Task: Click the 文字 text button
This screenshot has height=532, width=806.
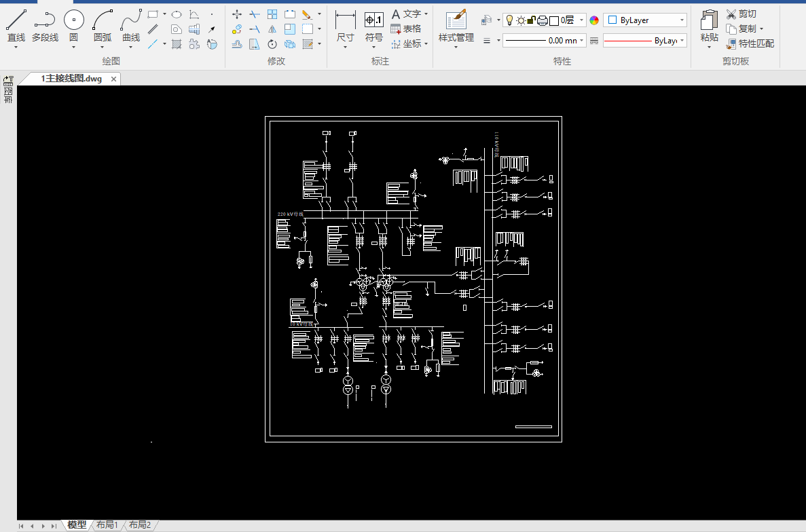Action: pos(406,14)
